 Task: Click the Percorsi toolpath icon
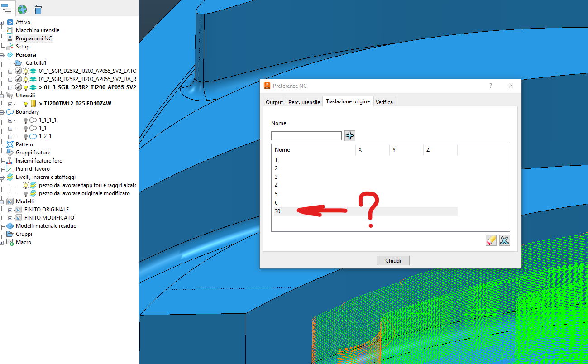click(10, 55)
